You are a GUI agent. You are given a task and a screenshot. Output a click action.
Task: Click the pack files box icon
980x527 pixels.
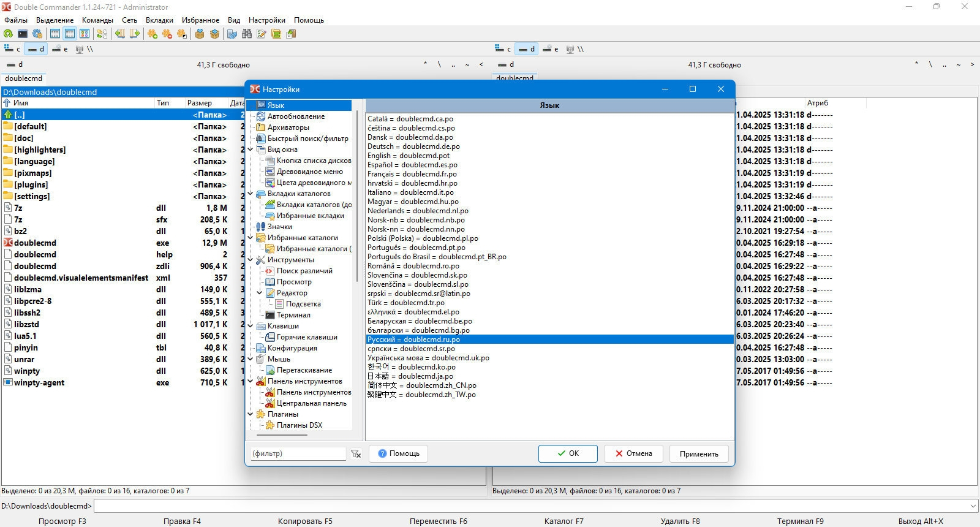pyautogui.click(x=200, y=34)
